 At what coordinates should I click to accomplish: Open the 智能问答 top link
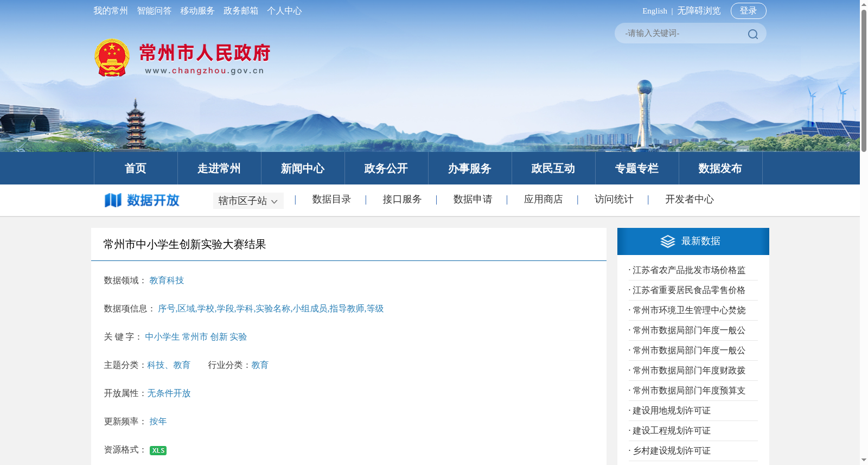[x=154, y=11]
